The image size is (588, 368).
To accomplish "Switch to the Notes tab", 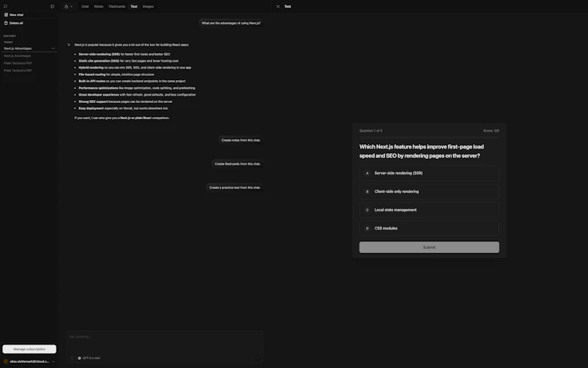I will [x=98, y=7].
